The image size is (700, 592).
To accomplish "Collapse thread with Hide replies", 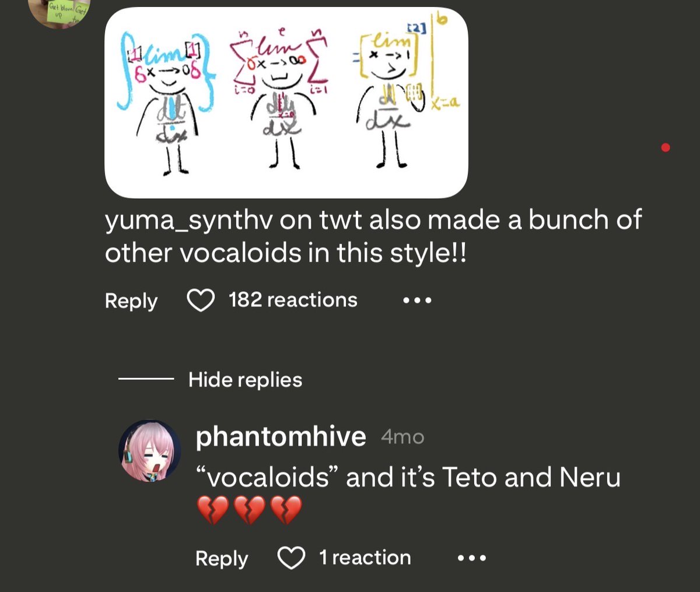I will (x=245, y=380).
